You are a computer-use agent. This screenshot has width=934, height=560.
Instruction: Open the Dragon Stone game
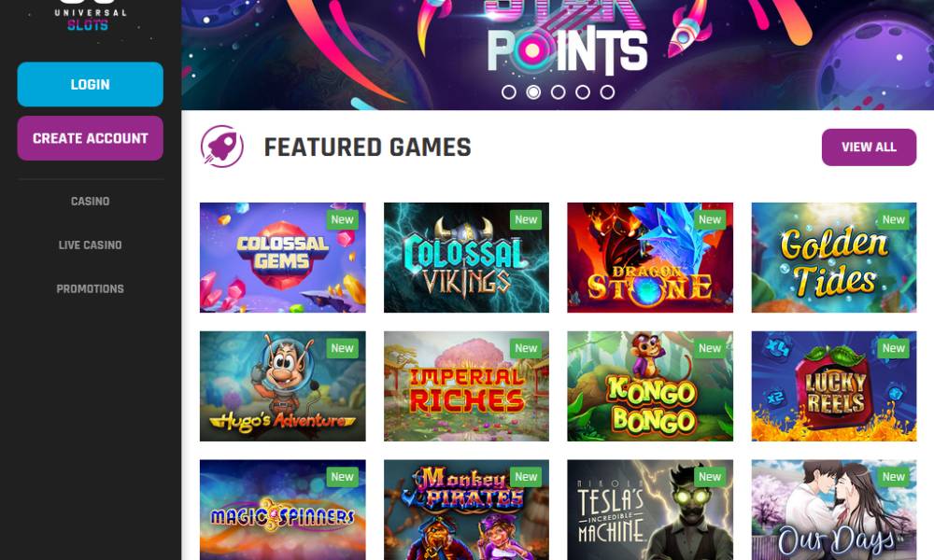click(x=650, y=258)
